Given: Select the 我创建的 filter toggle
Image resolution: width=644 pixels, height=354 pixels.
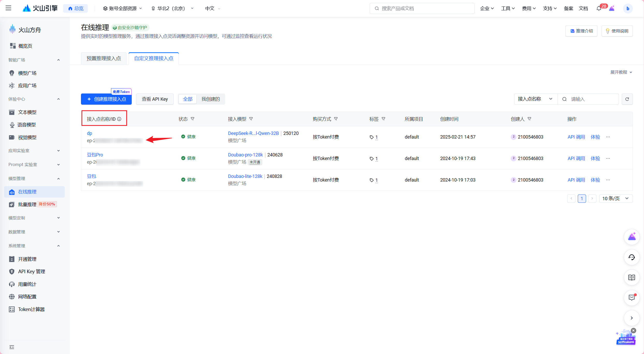Looking at the screenshot, I should 211,99.
